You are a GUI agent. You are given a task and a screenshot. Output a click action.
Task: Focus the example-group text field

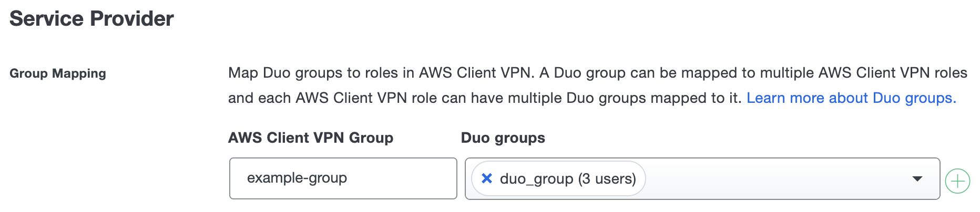point(343,178)
